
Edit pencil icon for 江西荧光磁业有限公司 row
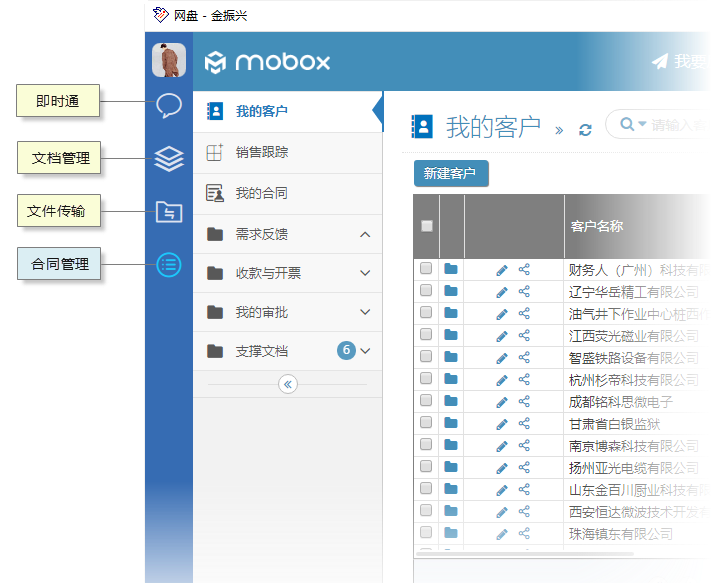[x=502, y=336]
